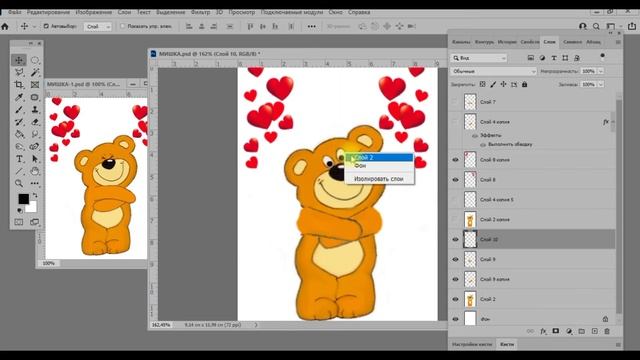Select the Eyedropper tool
The image size is (640, 360).
tap(19, 97)
